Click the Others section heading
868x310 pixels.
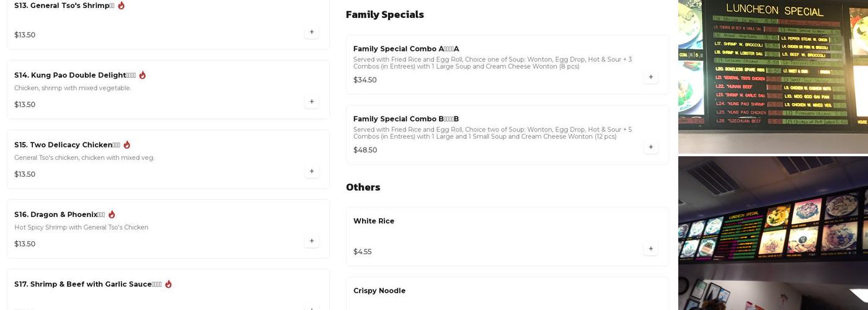[363, 187]
